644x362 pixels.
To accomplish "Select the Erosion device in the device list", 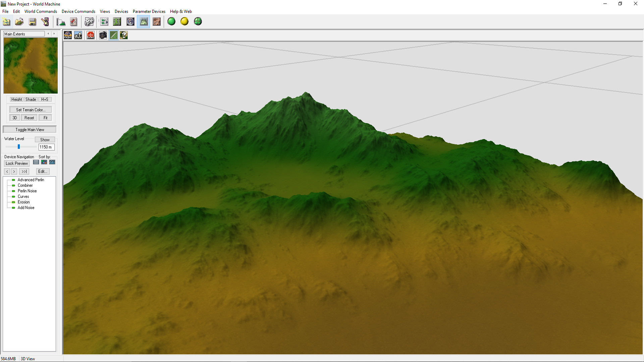I will tap(23, 202).
